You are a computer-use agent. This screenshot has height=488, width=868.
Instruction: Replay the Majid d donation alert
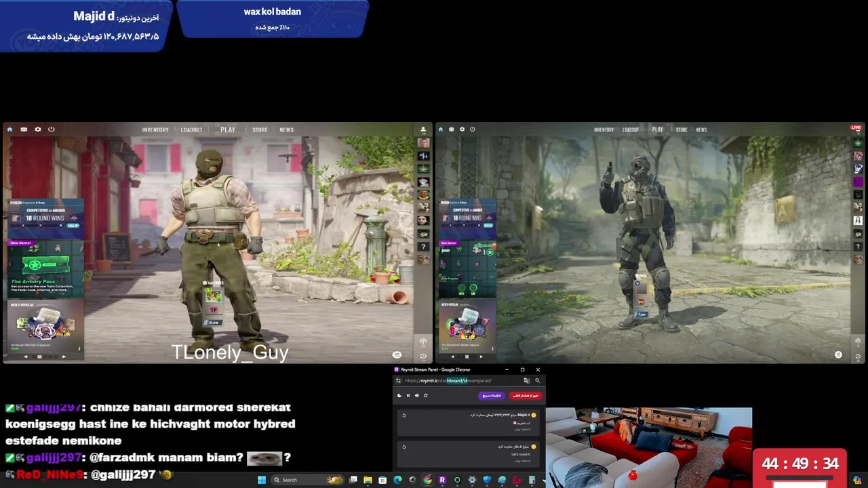(404, 415)
